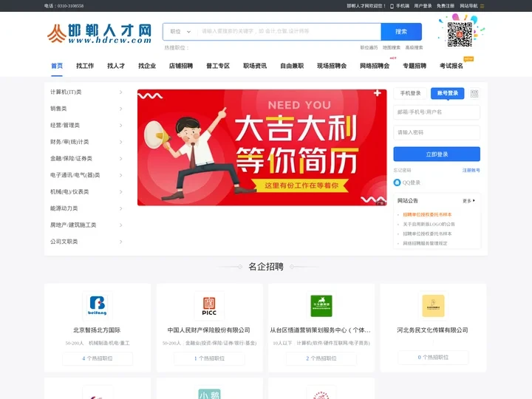Expand the 经营/管理类 category chevron
This screenshot has height=399, width=532.
coord(120,126)
